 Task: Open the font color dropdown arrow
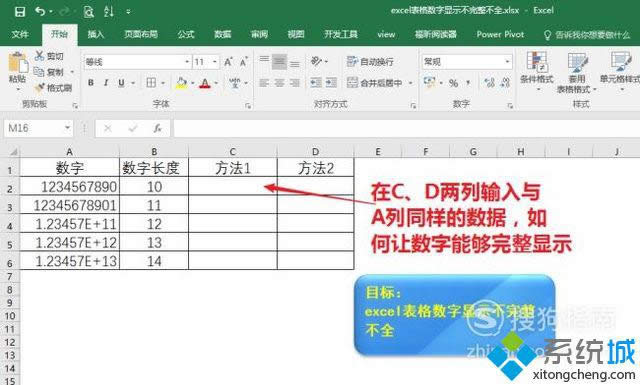(x=216, y=83)
